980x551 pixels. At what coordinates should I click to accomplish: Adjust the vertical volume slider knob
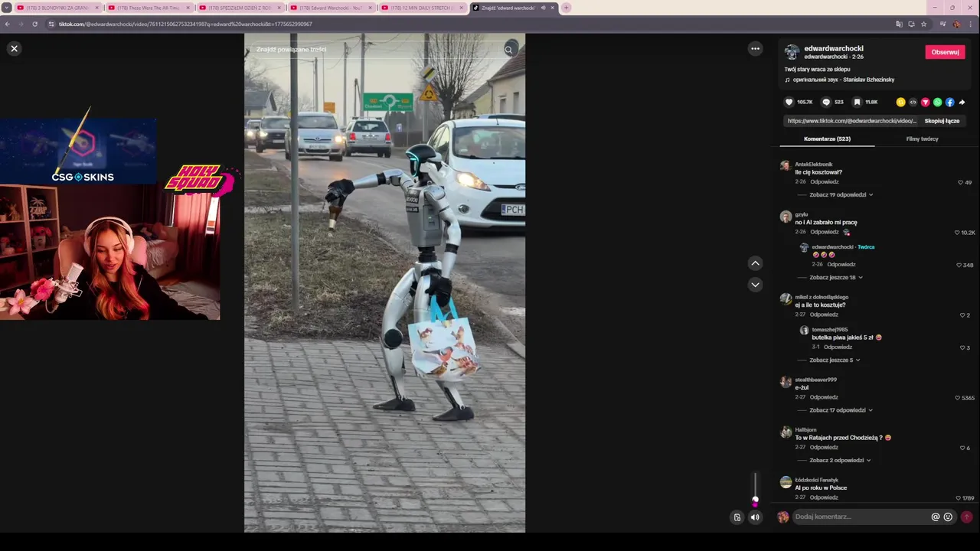tap(755, 500)
